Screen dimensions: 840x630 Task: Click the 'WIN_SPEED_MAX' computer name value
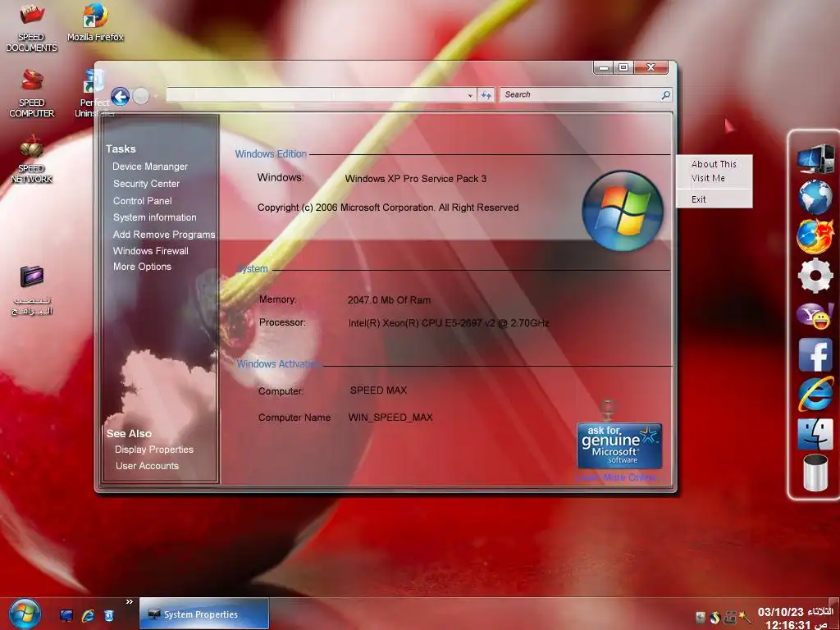coord(390,418)
